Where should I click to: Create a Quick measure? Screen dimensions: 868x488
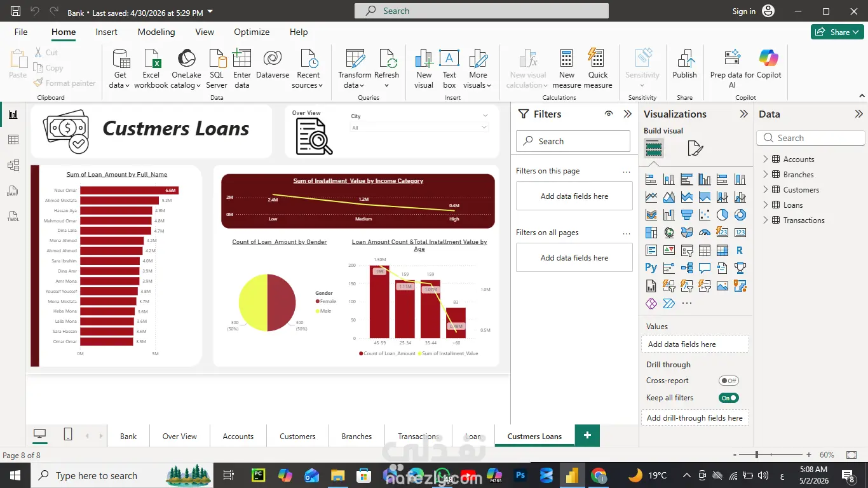click(598, 69)
